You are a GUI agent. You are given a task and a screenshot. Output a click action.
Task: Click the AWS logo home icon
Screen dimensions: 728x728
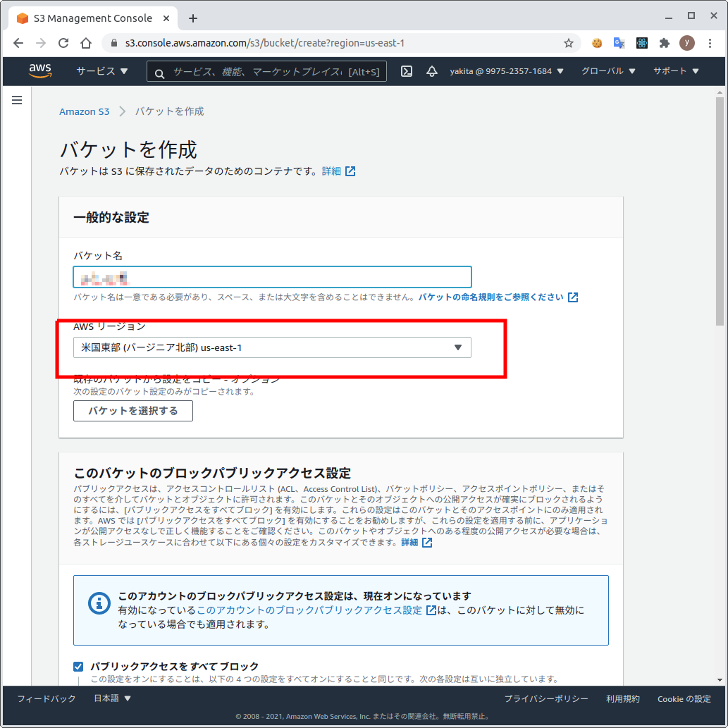click(40, 70)
